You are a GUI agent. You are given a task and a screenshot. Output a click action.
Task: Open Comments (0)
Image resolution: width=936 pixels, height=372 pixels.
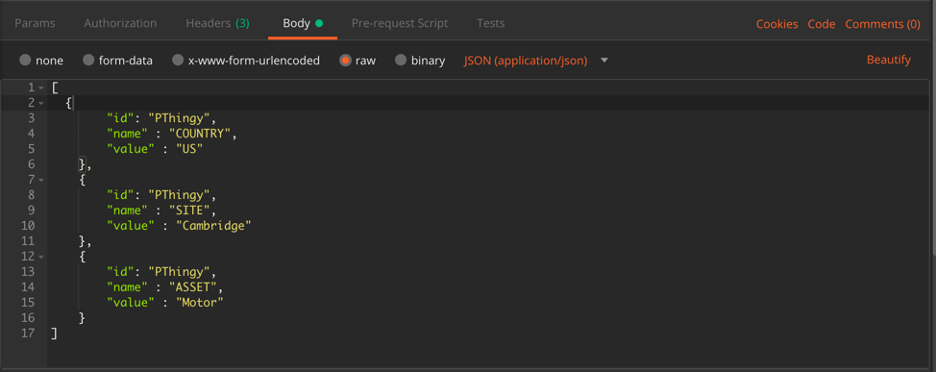882,24
